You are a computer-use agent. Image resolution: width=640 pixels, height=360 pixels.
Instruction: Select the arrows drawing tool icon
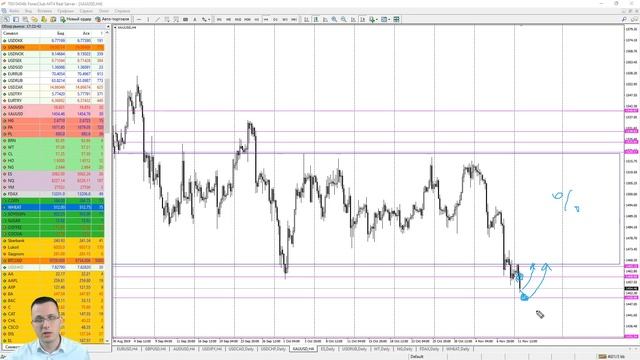click(x=204, y=19)
